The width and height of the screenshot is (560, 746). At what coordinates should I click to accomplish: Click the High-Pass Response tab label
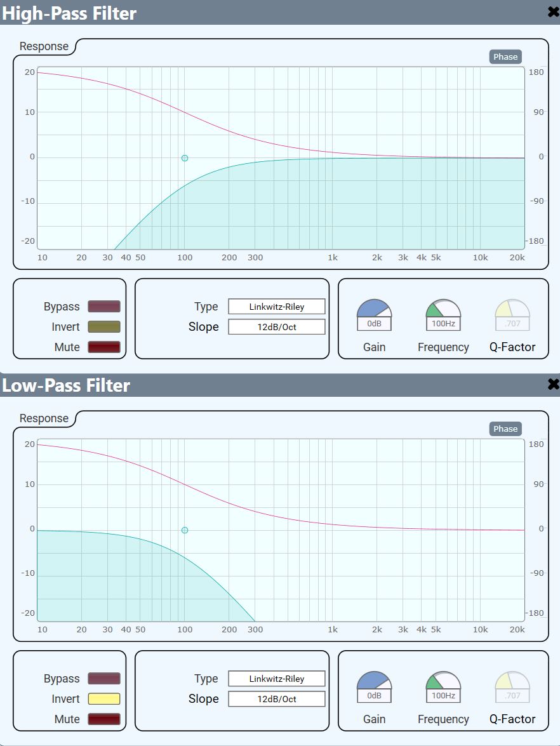pos(44,46)
